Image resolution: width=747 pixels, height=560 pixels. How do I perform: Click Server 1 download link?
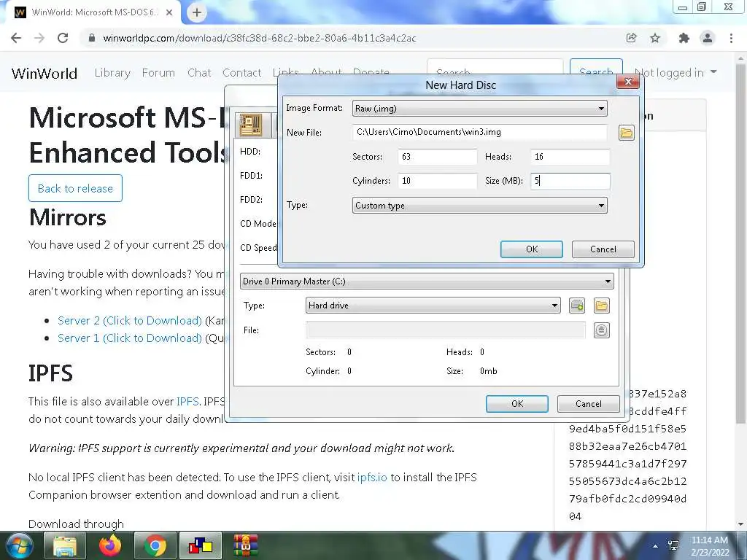[130, 338]
